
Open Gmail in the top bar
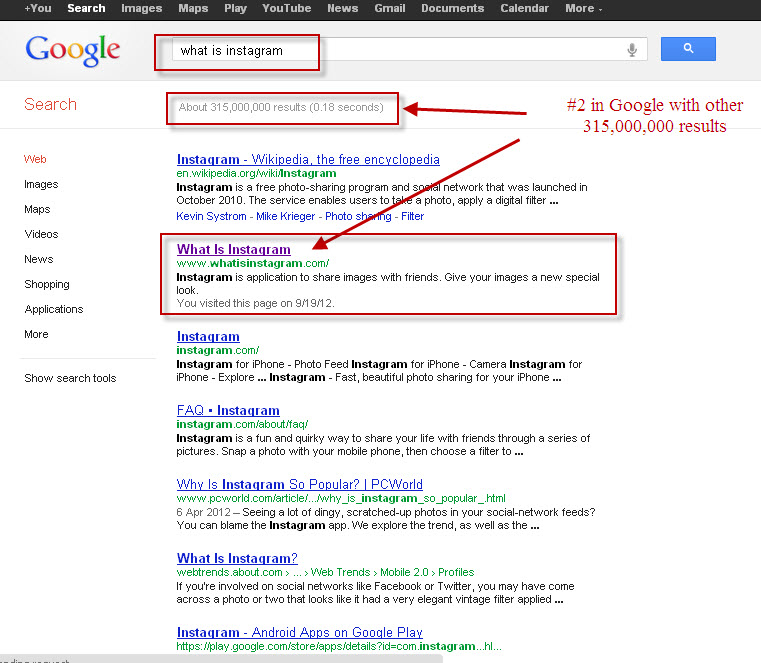coord(390,8)
